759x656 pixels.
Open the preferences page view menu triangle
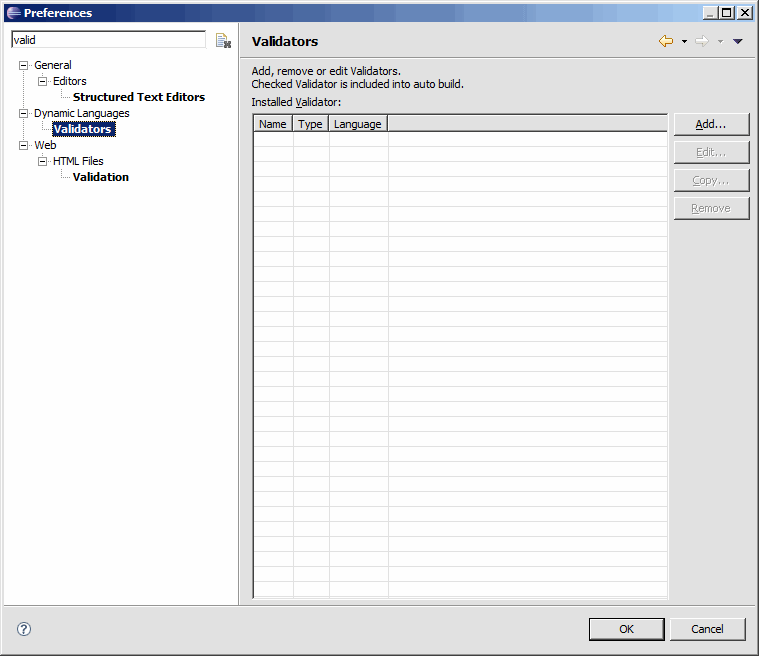coord(738,42)
